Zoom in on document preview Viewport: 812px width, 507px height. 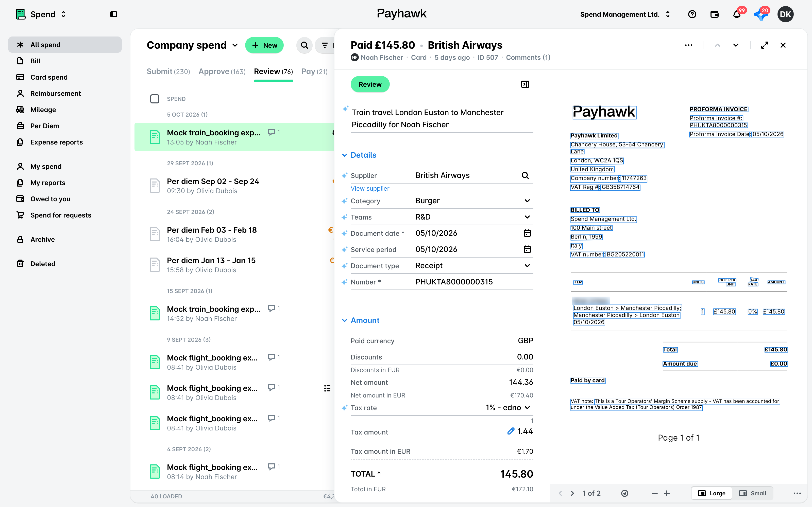tap(667, 493)
